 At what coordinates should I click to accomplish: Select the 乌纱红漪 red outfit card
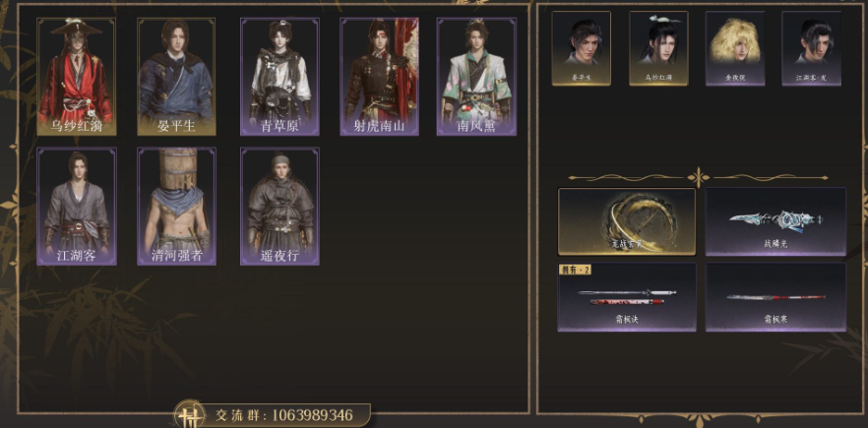77,77
